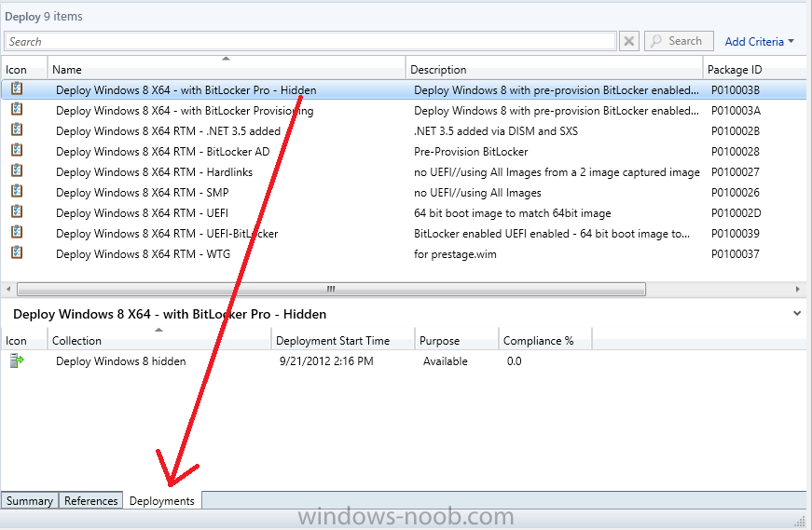Click task sequence icon for RTM - UEFI row
This screenshot has width=812, height=530.
17,211
